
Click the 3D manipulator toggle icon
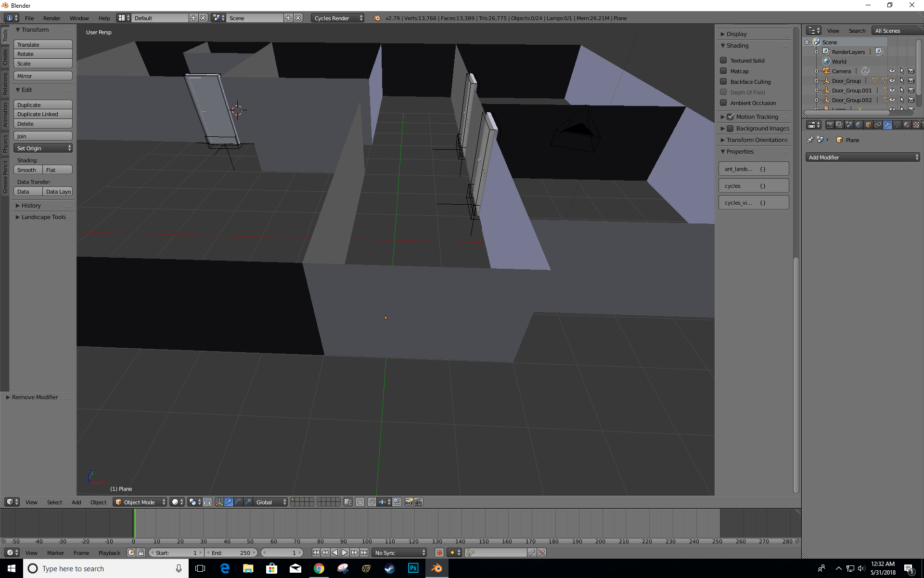(x=219, y=502)
